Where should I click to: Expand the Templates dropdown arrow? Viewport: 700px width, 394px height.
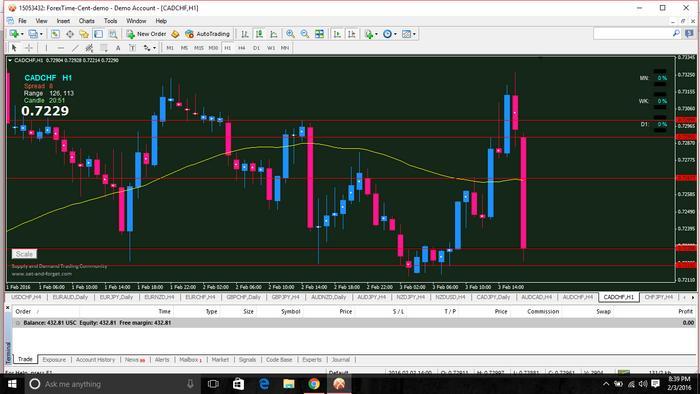click(414, 34)
